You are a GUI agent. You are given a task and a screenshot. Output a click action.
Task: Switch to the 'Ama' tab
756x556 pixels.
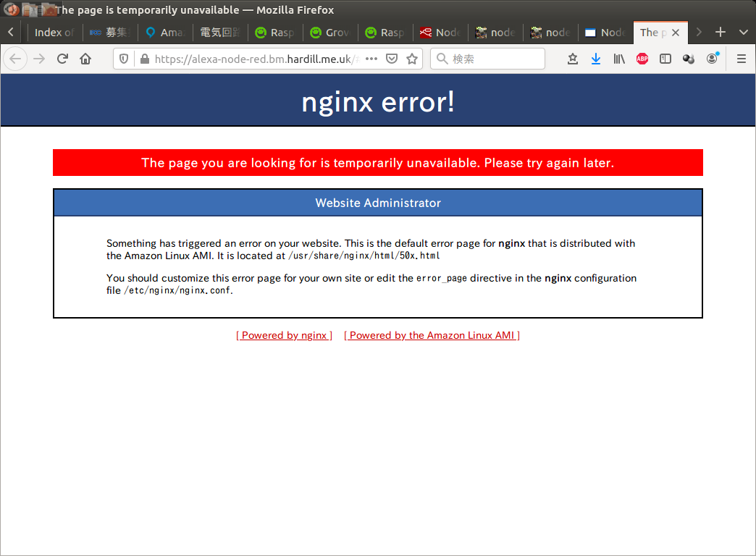[165, 33]
